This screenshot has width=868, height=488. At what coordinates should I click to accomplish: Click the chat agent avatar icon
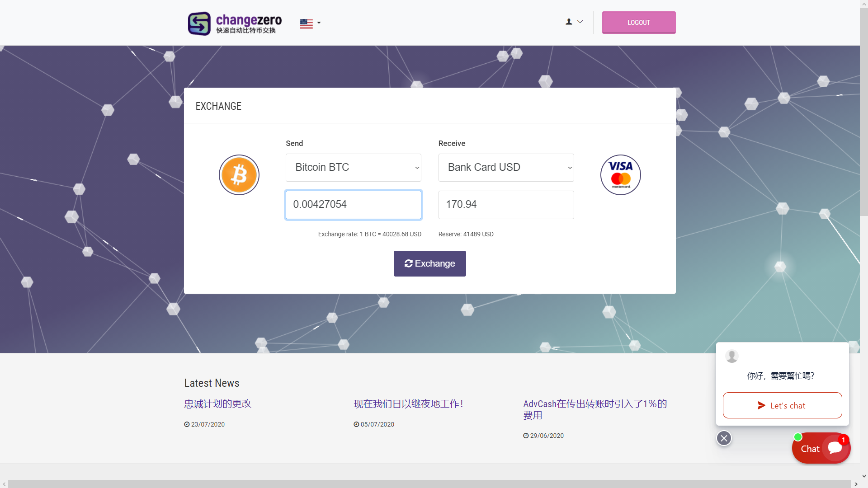pyautogui.click(x=731, y=356)
